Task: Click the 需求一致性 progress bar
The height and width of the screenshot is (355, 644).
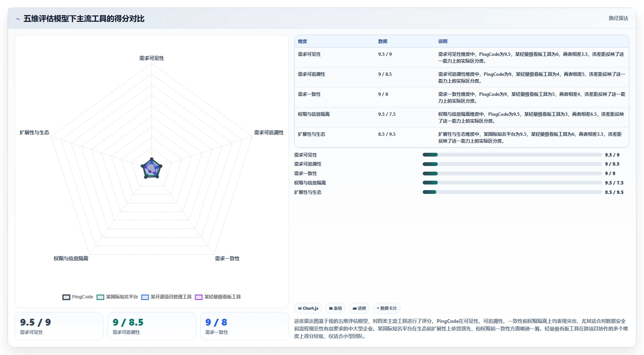Action: point(512,174)
